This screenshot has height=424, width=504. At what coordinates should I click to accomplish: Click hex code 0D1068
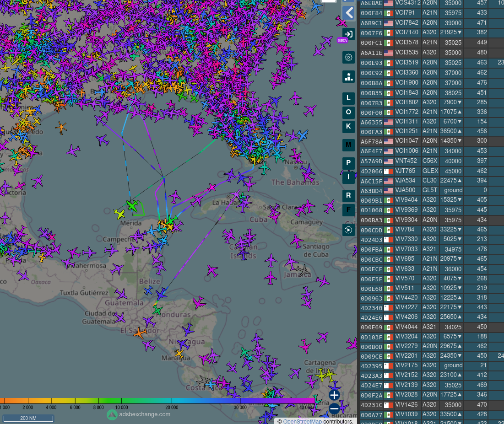pos(371,210)
